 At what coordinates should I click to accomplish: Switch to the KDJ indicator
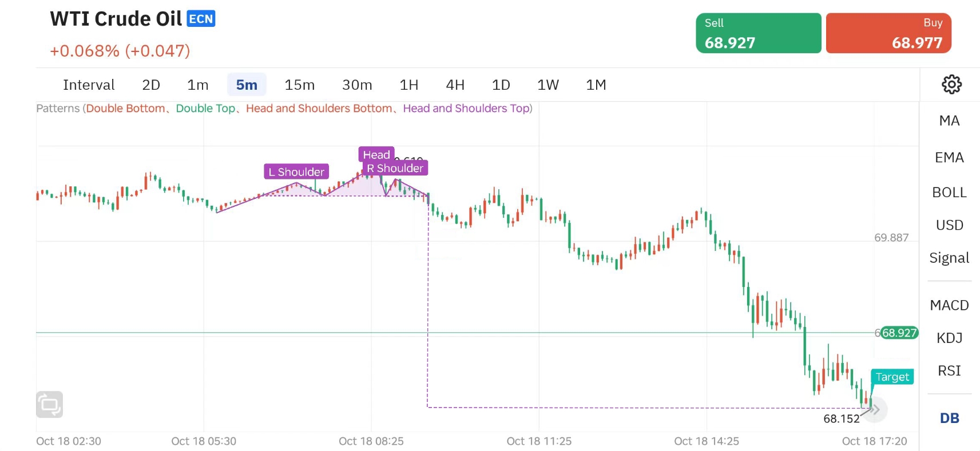point(949,338)
